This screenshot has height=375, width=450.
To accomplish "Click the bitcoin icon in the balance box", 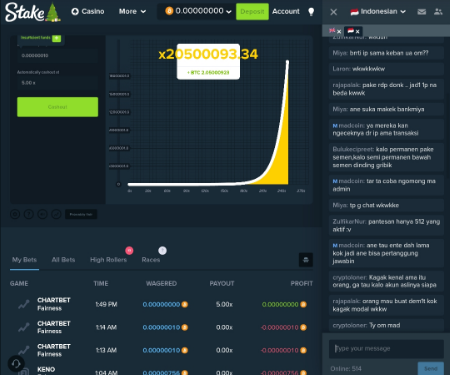I will 169,11.
